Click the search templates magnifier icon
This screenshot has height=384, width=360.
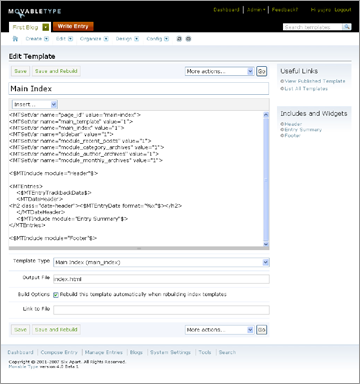click(347, 27)
